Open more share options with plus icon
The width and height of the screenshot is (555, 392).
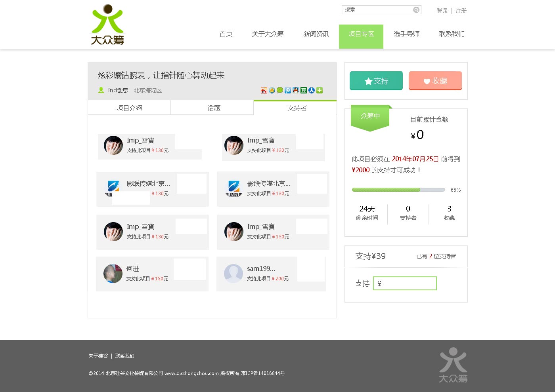click(x=320, y=90)
